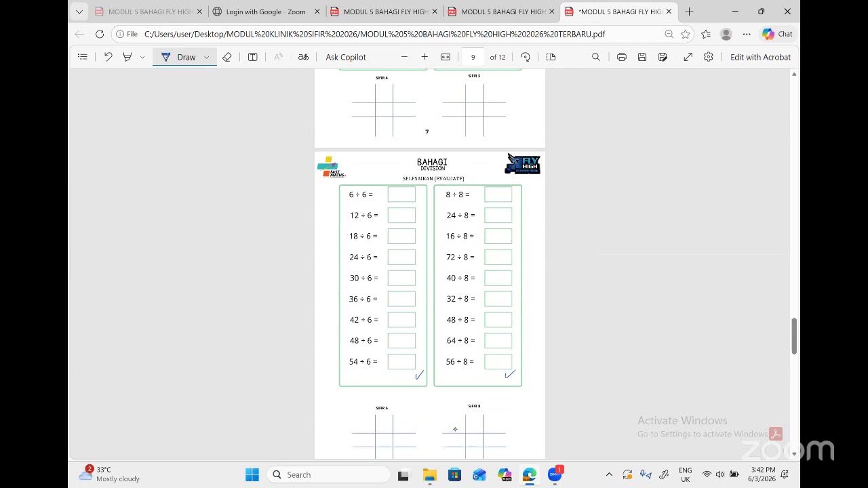This screenshot has width=868, height=488.
Task: Open the Windows Start menu
Action: [x=252, y=474]
